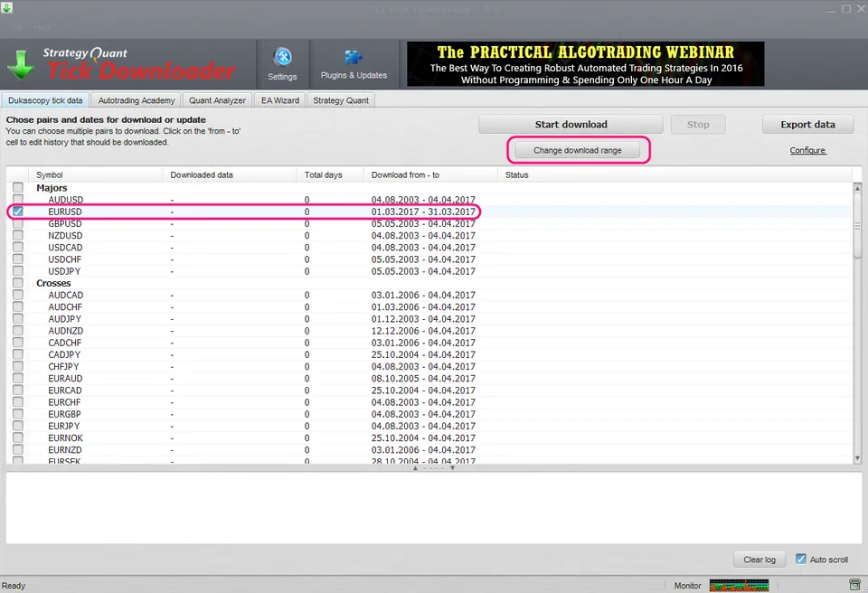
Task: Edit the AUDUSD 'Download from - to' cell
Action: tap(423, 200)
